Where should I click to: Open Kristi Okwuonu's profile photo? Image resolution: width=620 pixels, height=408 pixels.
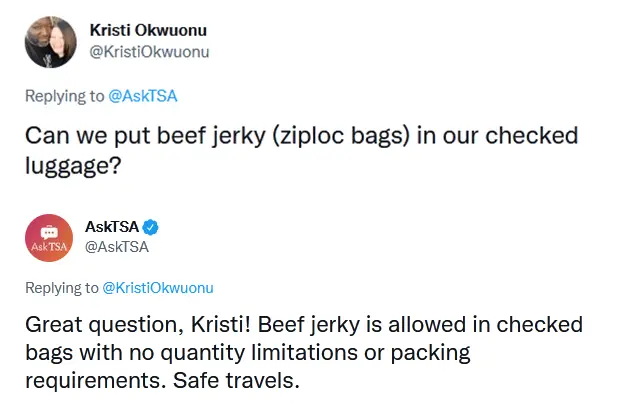(x=51, y=42)
